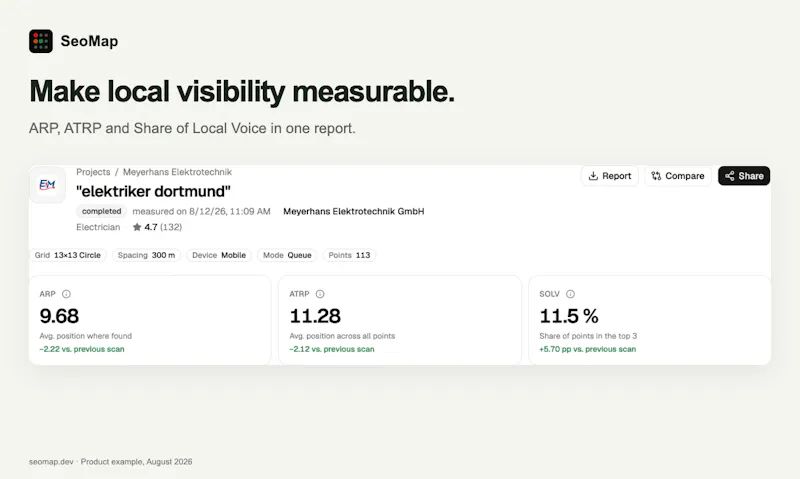Share the scan via Share button

coord(744,176)
